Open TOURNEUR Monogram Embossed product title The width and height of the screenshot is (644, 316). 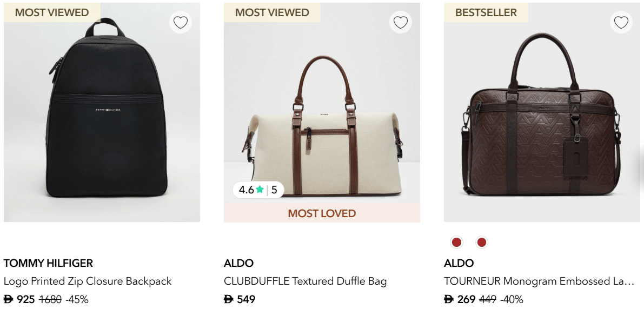539,281
